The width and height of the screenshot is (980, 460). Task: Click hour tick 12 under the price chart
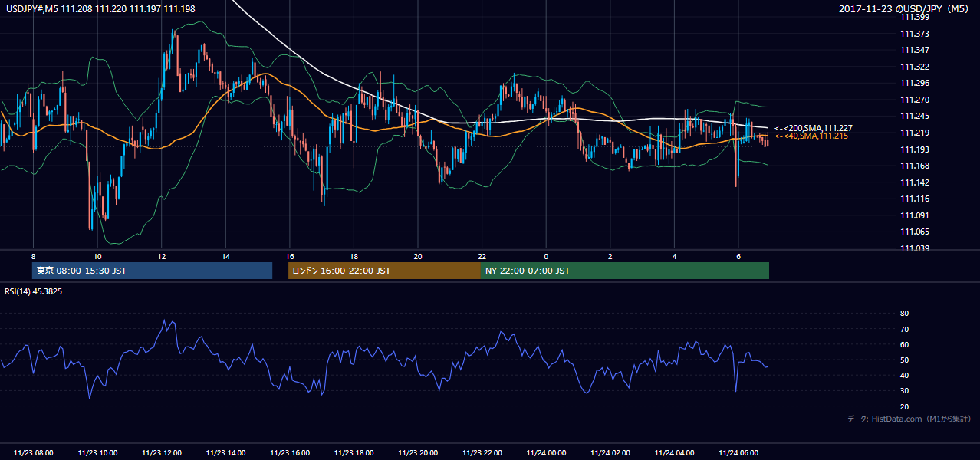(162, 256)
